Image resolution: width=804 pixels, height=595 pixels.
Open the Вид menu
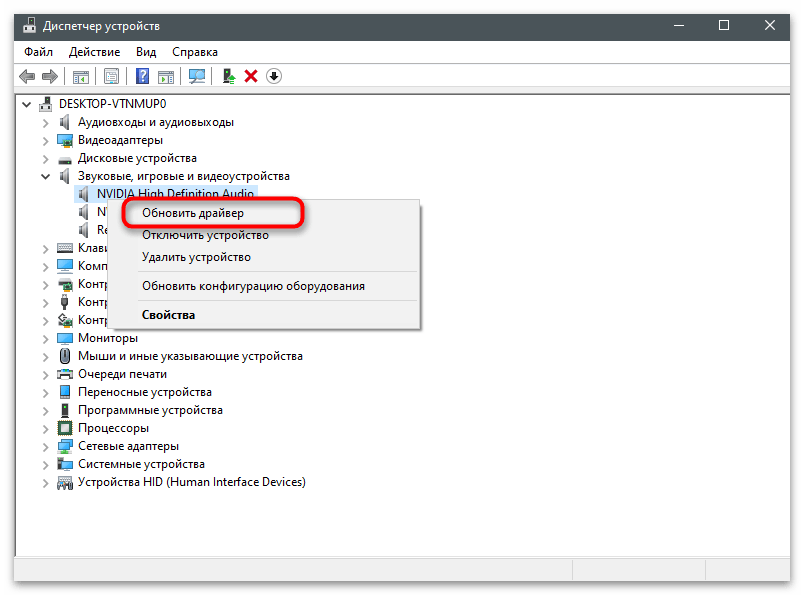tap(146, 52)
